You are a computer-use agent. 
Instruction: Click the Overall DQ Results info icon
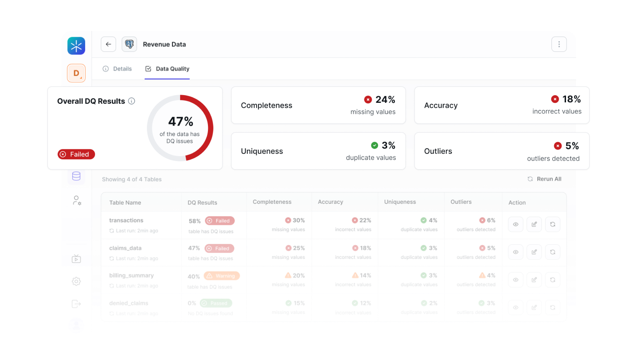tap(131, 101)
